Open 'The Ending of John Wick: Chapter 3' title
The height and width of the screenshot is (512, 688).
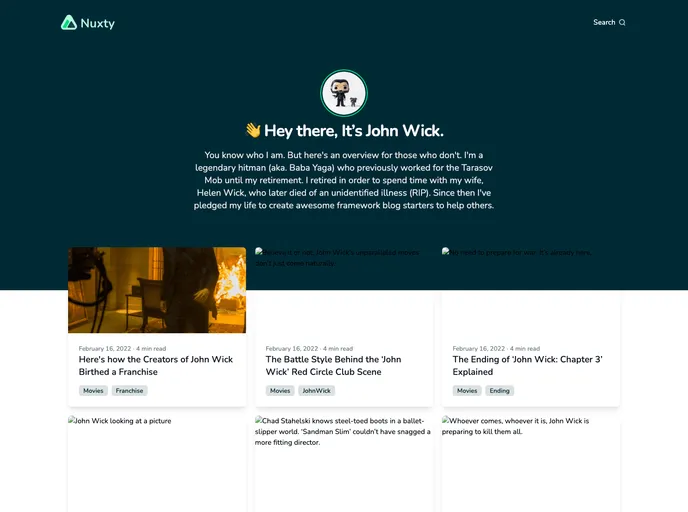(x=527, y=365)
